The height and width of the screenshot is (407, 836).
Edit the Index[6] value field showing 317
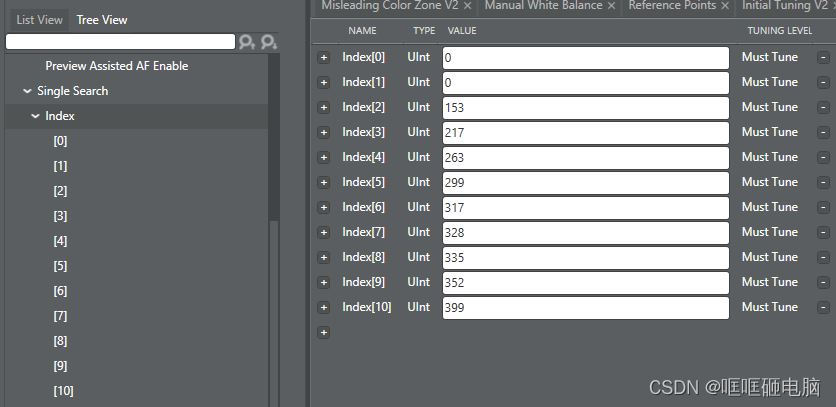click(585, 208)
